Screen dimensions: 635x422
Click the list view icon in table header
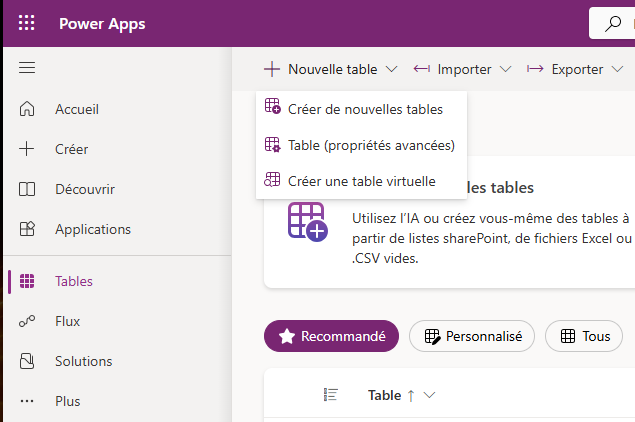click(330, 394)
